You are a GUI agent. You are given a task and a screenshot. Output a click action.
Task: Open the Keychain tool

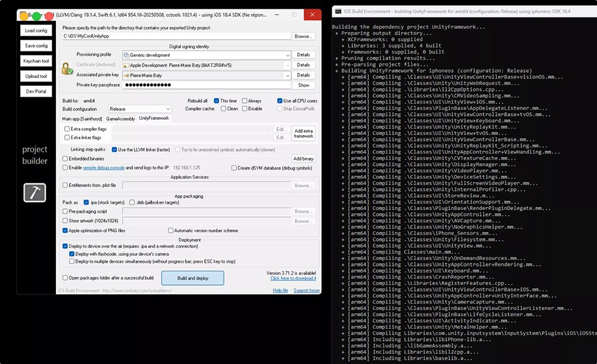pyautogui.click(x=36, y=61)
